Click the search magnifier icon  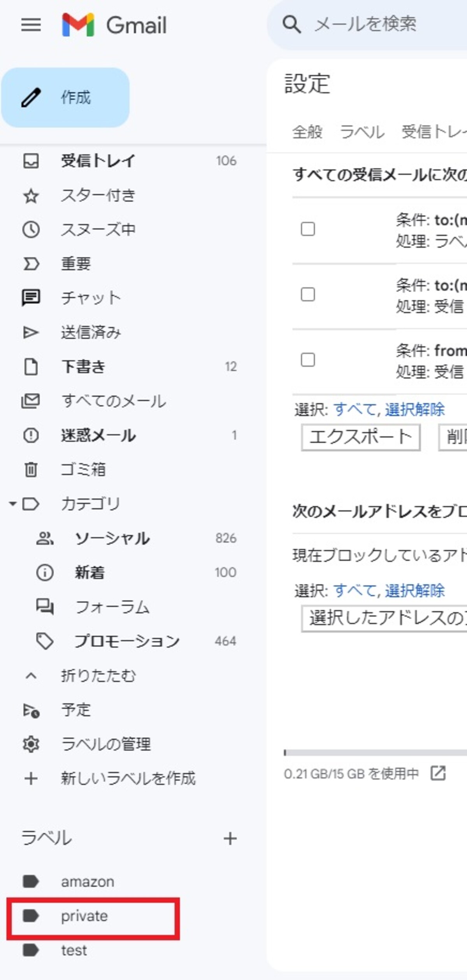pyautogui.click(x=291, y=24)
